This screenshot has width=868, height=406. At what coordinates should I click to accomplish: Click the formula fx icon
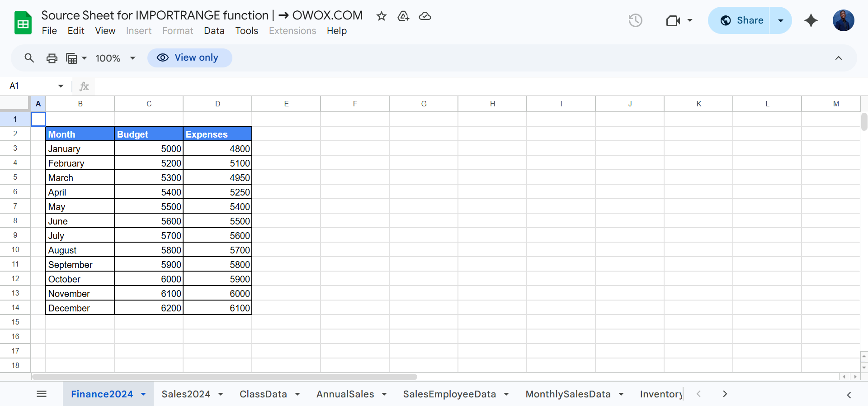[84, 86]
